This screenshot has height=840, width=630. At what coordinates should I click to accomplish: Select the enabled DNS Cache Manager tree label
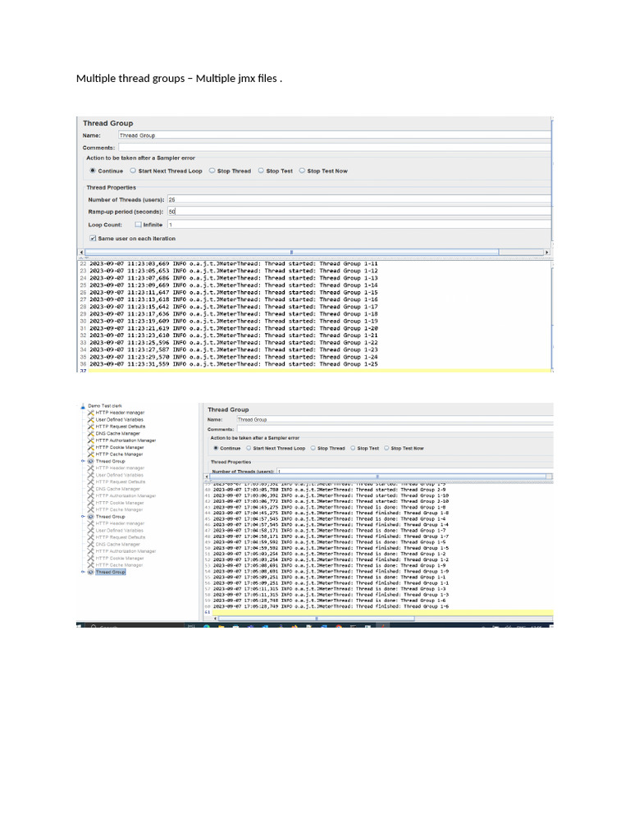click(118, 433)
